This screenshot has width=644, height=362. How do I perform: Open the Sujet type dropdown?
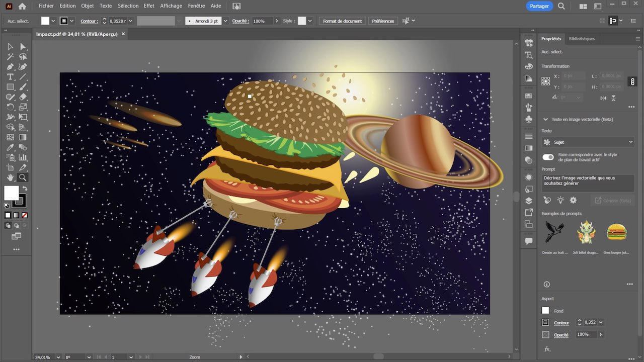[x=588, y=142]
